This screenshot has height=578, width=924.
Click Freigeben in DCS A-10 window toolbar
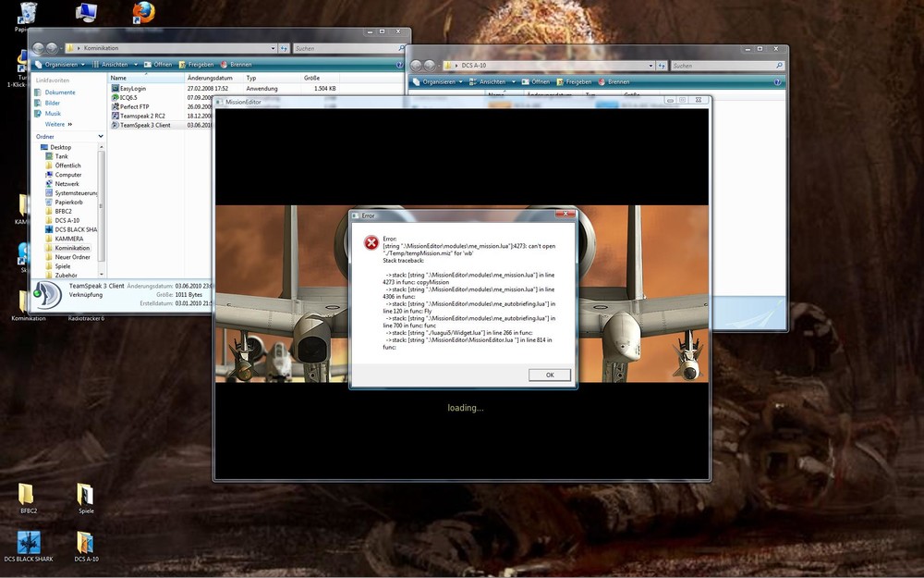[574, 82]
